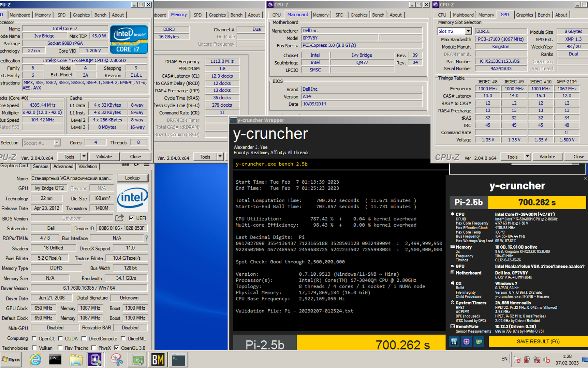Screen dimensions: 588x368
Task: Click EN language indicator in taskbar
Action: point(504,359)
